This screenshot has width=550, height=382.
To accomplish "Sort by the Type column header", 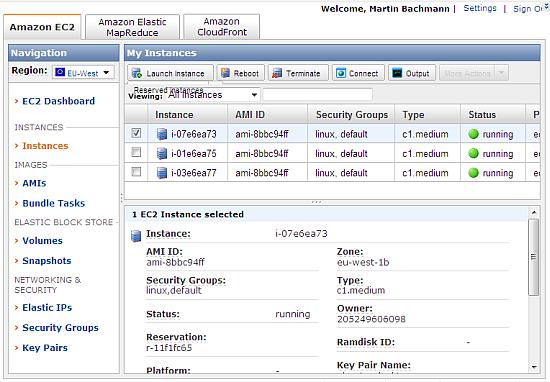I will point(427,114).
